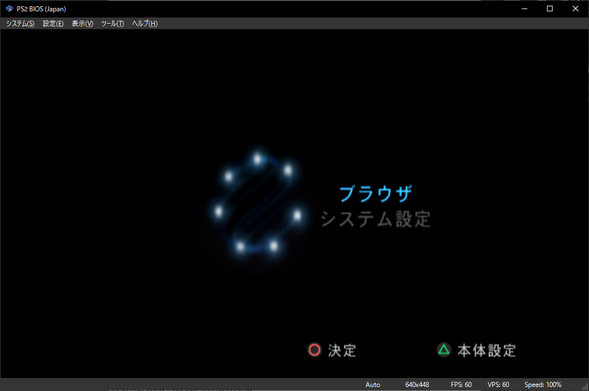
Task: Click the Speed: 100% indicator
Action: tap(543, 385)
